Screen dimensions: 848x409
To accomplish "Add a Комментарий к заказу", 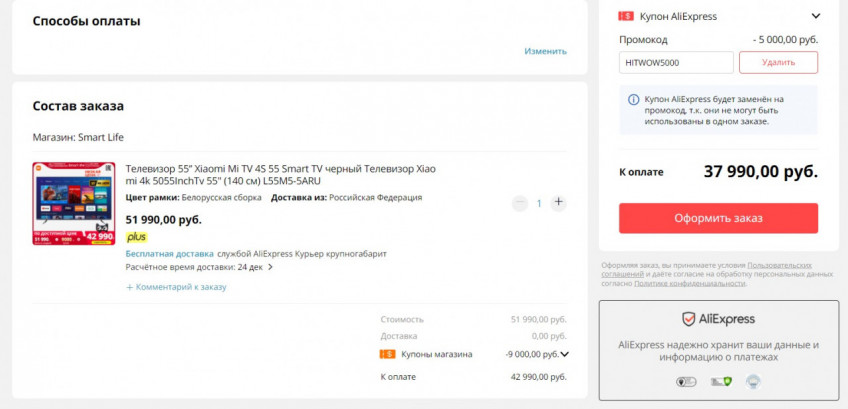I will (x=176, y=287).
